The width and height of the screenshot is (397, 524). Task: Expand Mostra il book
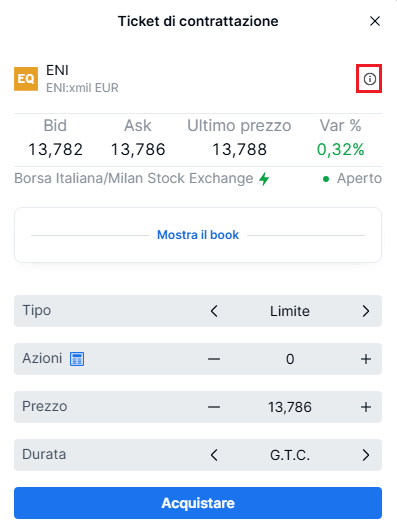click(198, 235)
